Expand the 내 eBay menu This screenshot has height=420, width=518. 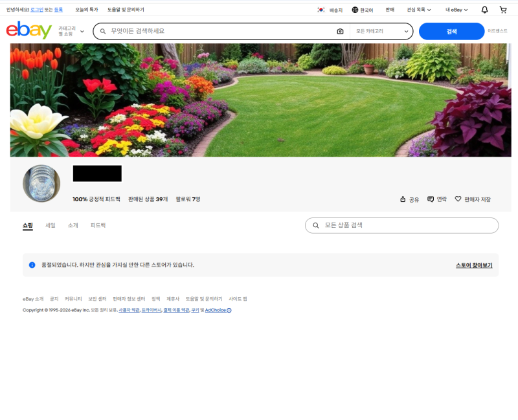coord(456,10)
